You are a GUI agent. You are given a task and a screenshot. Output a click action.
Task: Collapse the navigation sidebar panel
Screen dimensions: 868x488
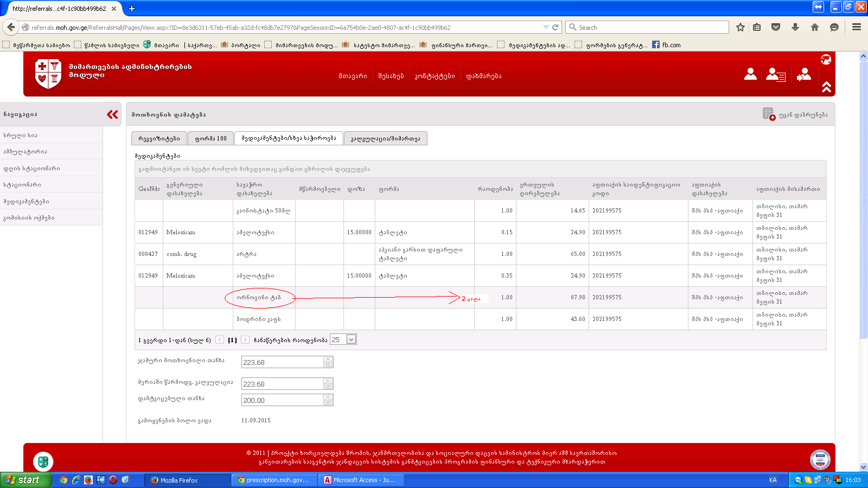(x=112, y=114)
